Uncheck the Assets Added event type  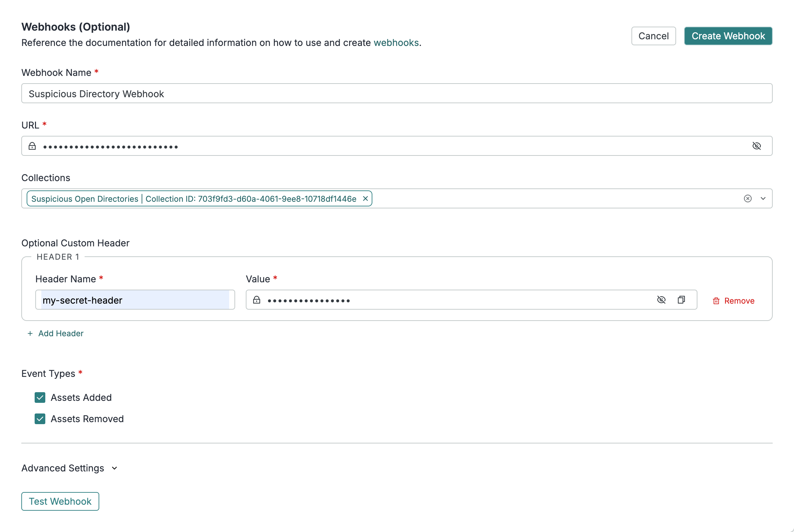coord(39,397)
